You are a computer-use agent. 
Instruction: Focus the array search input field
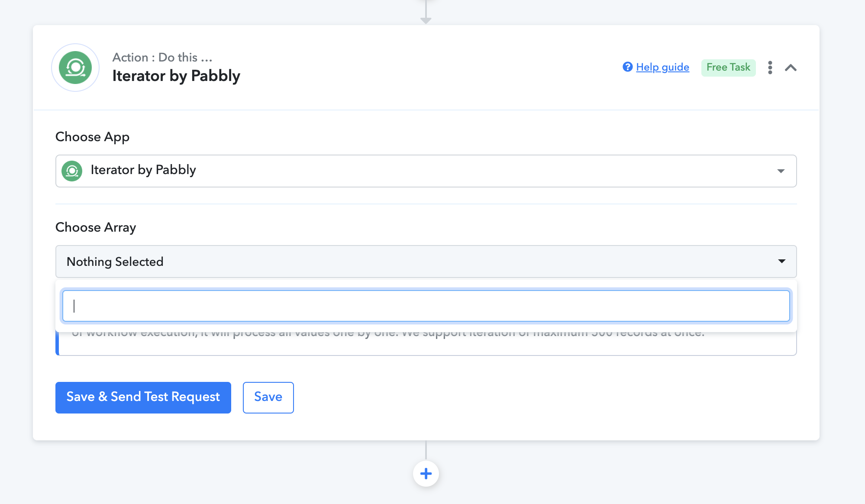pyautogui.click(x=426, y=306)
